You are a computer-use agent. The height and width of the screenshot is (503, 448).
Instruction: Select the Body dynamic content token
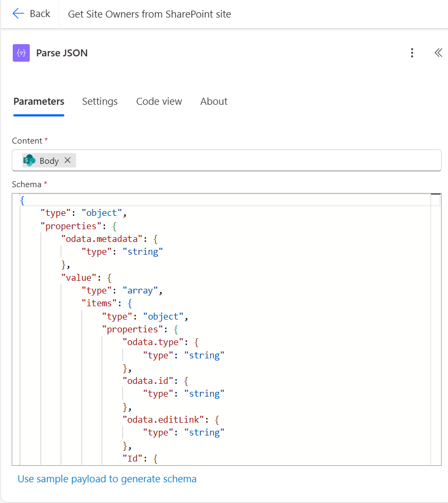pos(48,160)
